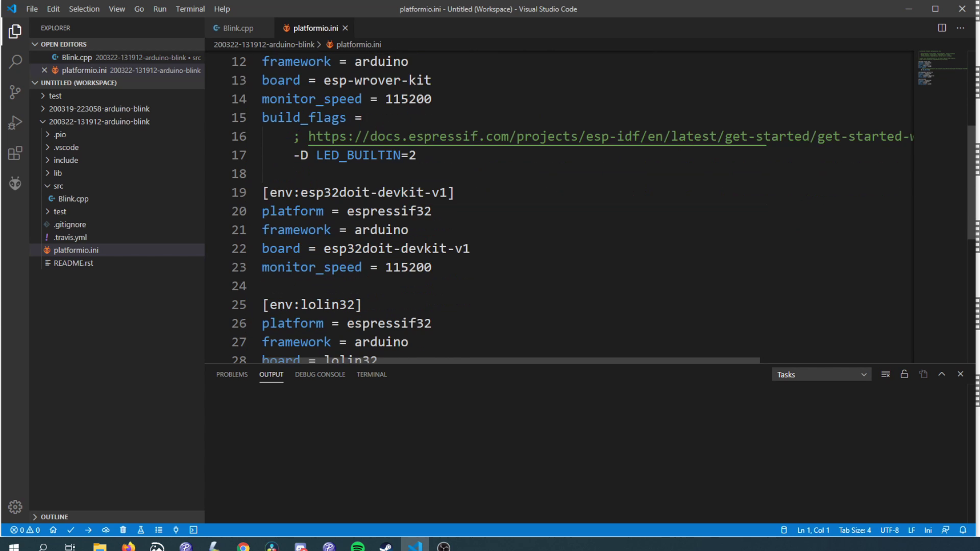Open notifications bell in status bar
This screenshot has width=980, height=551.
(963, 530)
